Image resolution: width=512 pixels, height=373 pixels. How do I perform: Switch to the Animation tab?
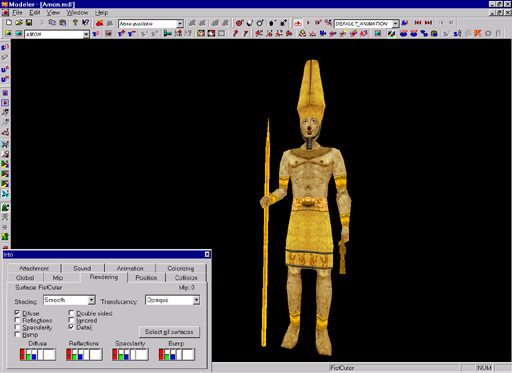(x=130, y=268)
